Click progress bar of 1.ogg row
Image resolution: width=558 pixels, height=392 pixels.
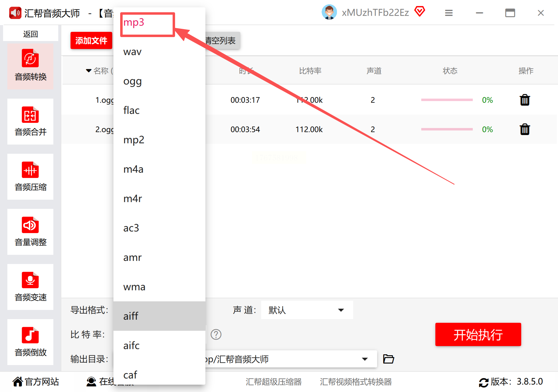tap(447, 100)
